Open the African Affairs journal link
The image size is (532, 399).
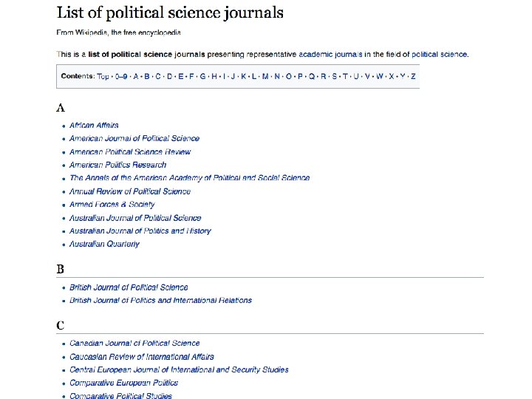pyautogui.click(x=94, y=125)
